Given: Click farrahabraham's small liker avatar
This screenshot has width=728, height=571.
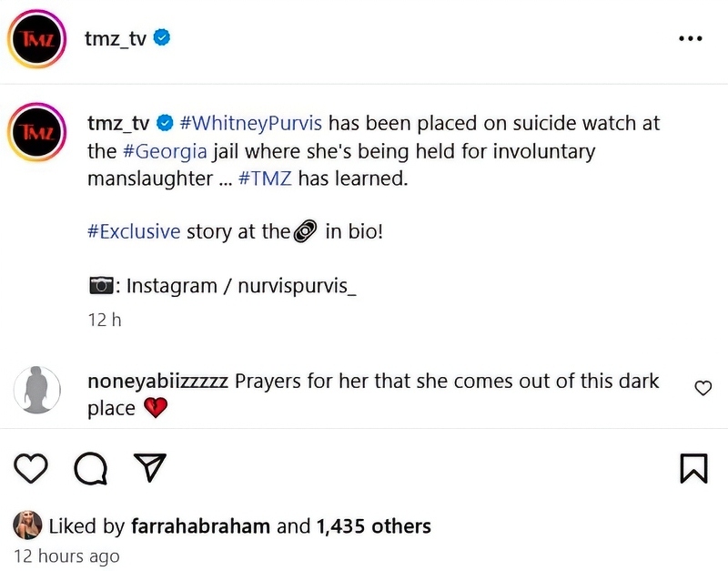Looking at the screenshot, I should [x=27, y=525].
